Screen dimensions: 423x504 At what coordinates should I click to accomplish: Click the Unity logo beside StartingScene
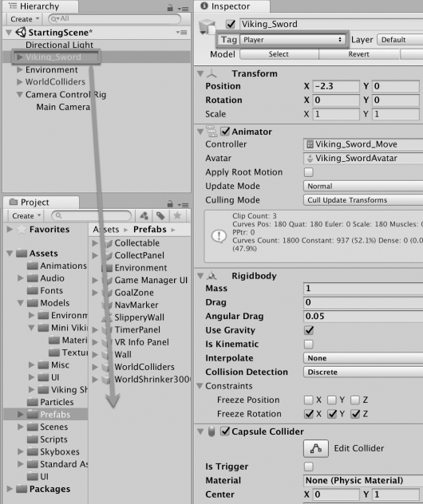tap(21, 32)
